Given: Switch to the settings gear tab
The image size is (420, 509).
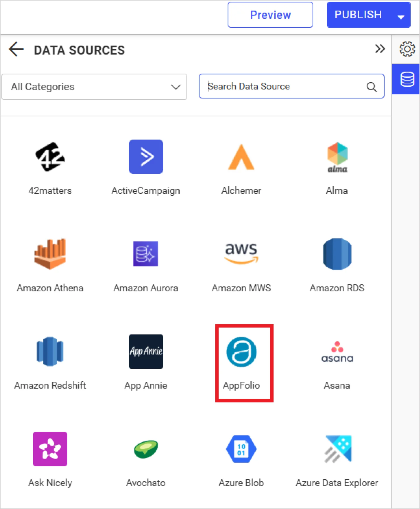Looking at the screenshot, I should 407,49.
